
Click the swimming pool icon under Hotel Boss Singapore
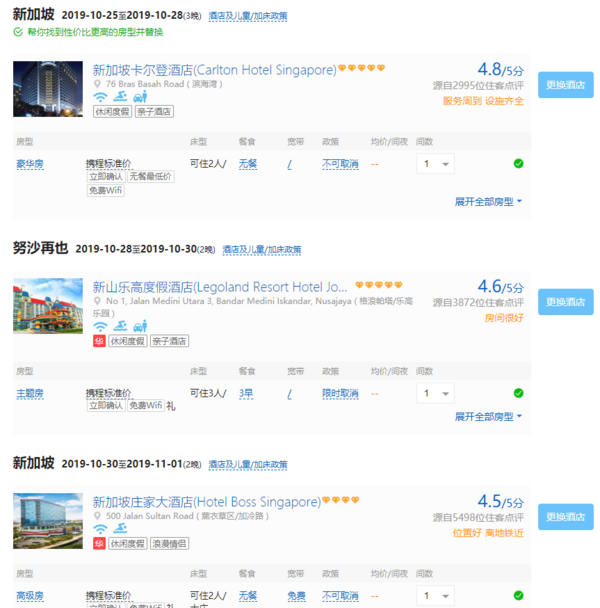click(x=120, y=528)
